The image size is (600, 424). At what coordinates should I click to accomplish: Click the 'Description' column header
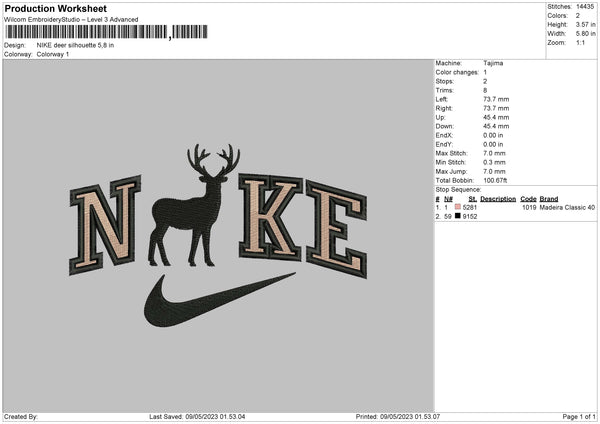498,199
